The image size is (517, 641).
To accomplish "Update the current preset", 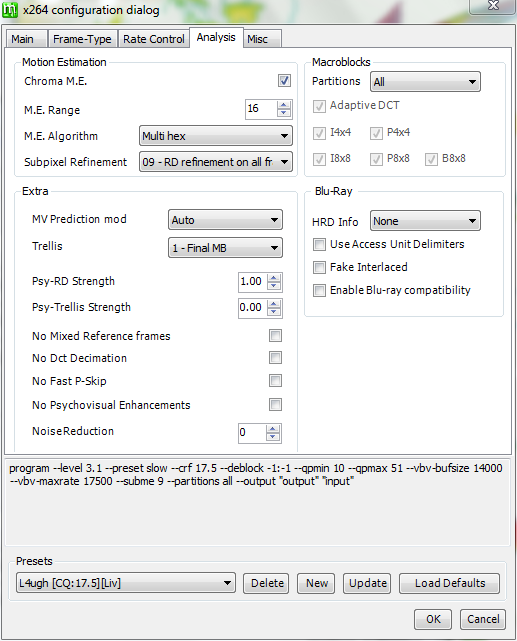I will (367, 583).
